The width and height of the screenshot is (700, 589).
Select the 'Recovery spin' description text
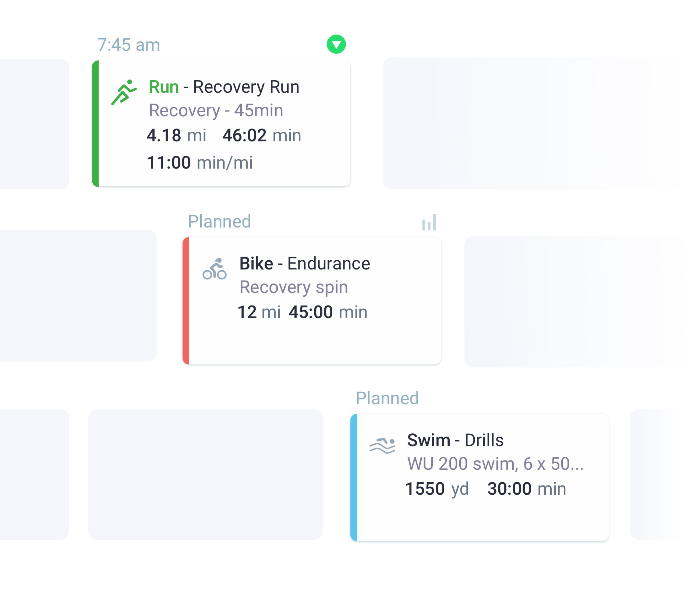coord(294,287)
